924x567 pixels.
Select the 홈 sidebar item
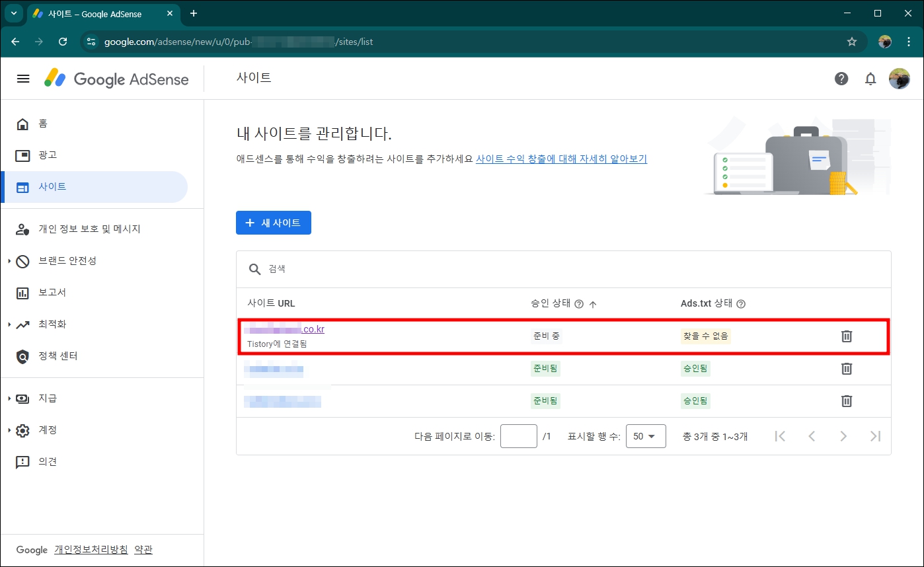pyautogui.click(x=42, y=124)
